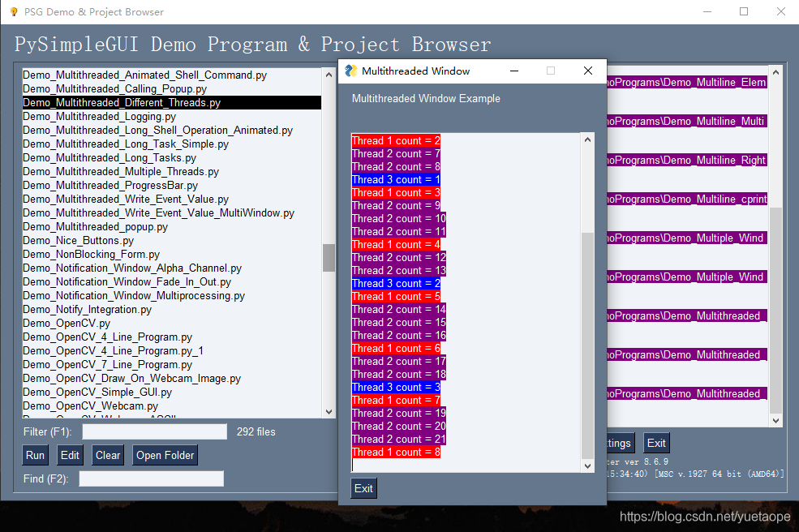Screen dimensions: 799x532
Task: Click the 'Thread 3 count = 1' line
Action: [396, 179]
